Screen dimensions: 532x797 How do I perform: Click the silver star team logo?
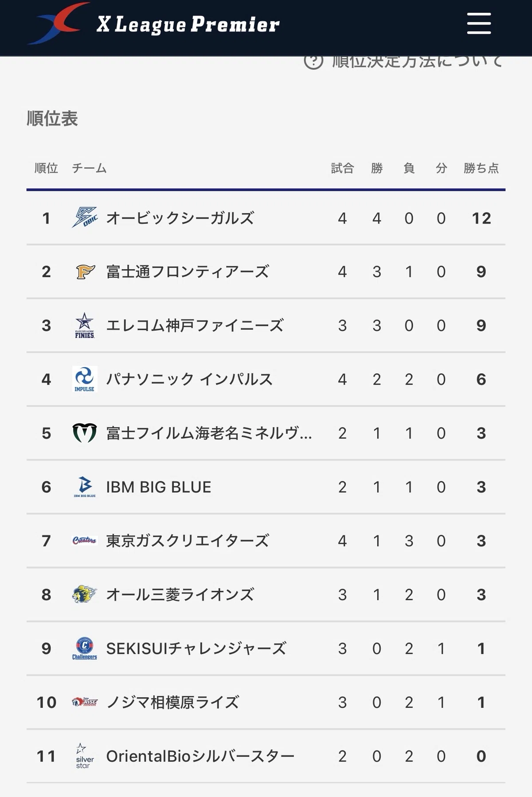83,756
